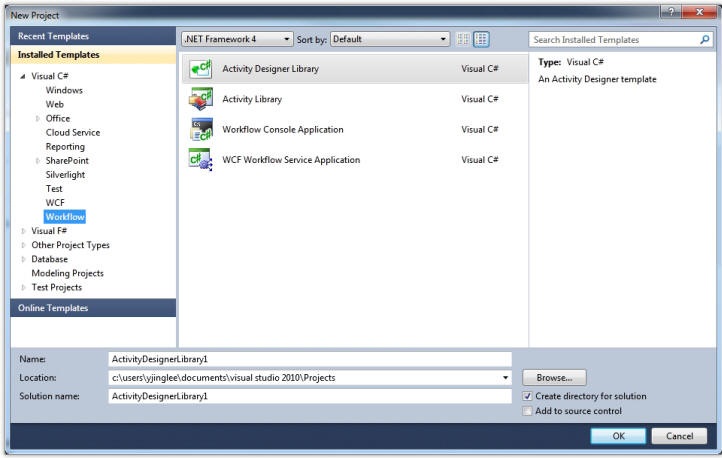Image resolution: width=722 pixels, height=458 pixels.
Task: Select the Visual F# node label
Action: pos(49,231)
